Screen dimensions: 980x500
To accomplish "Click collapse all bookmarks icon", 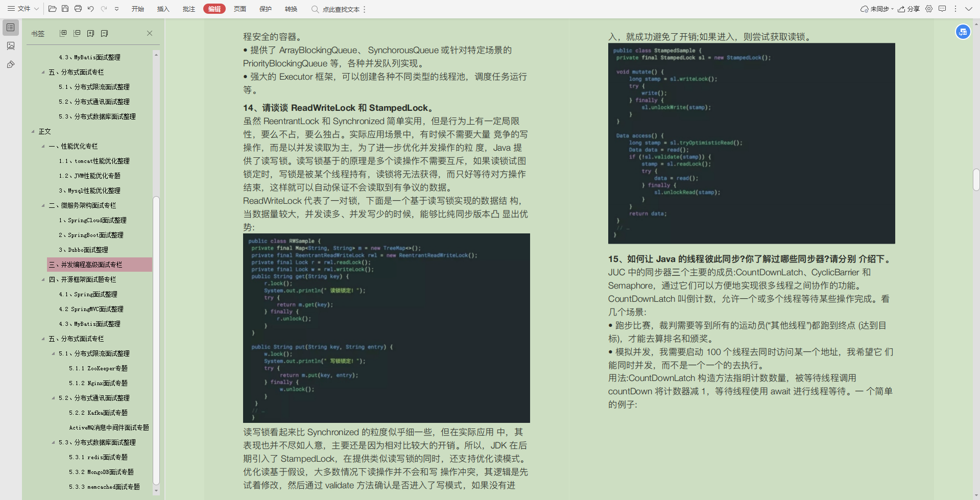I will tap(77, 33).
